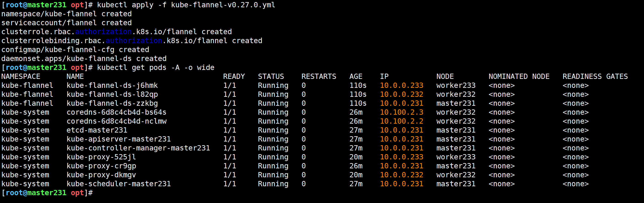Click IP 10.0.0.233 in kube-proxy-525jl row
Viewport: 644px width, 203px height.
(x=402, y=157)
